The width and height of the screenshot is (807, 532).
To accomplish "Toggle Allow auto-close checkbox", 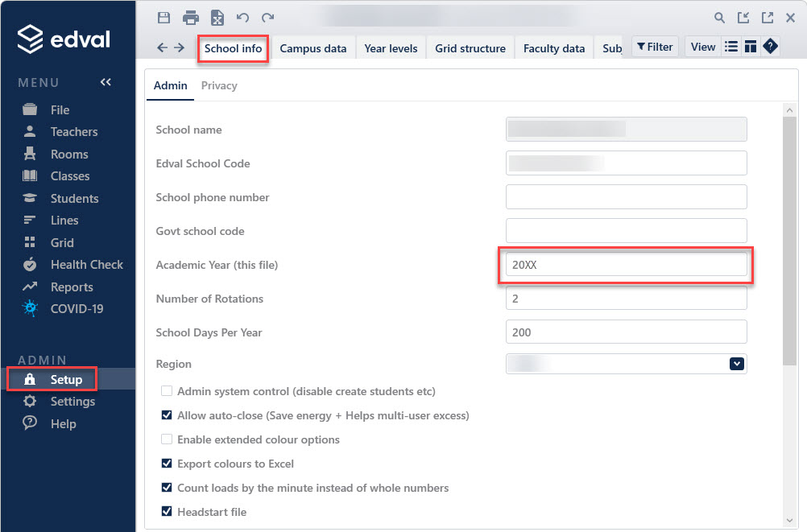I will click(x=167, y=414).
